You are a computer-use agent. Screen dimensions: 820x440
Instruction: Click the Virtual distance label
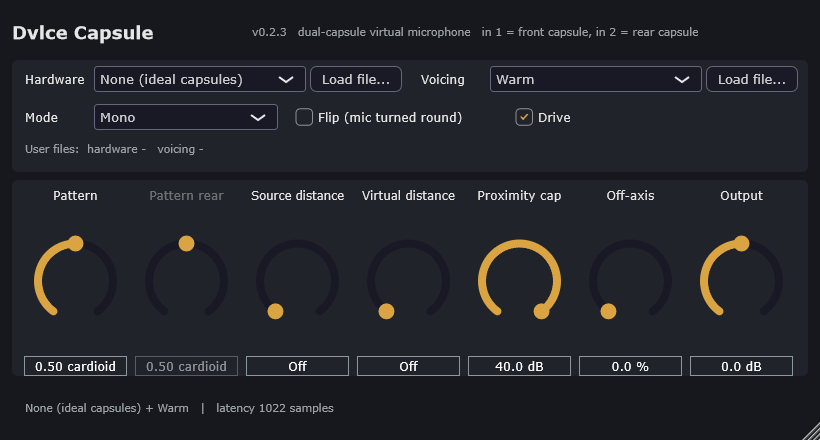click(x=408, y=196)
